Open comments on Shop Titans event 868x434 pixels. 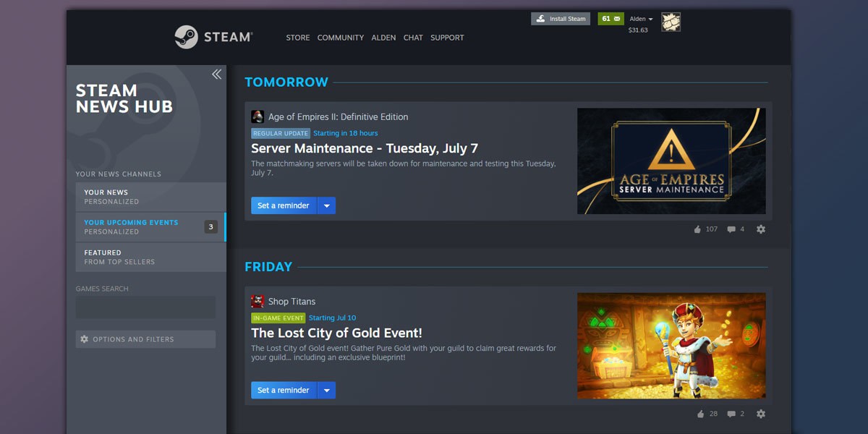click(731, 414)
